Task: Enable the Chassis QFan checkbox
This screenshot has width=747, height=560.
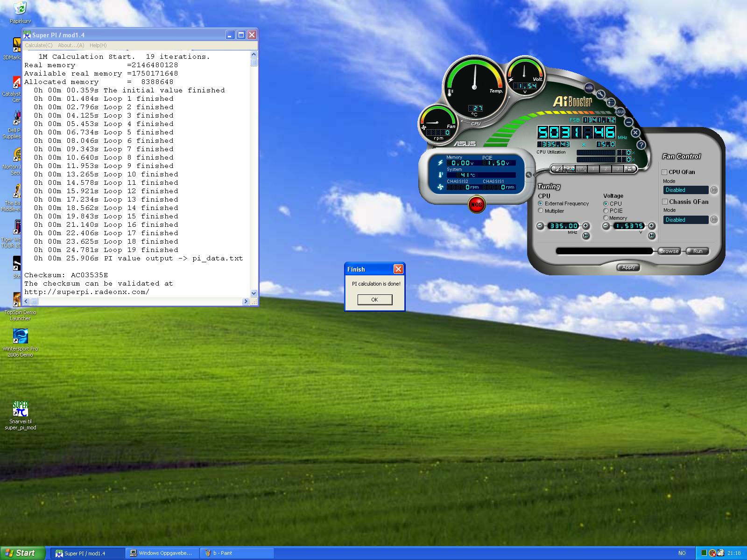Action: [x=665, y=202]
